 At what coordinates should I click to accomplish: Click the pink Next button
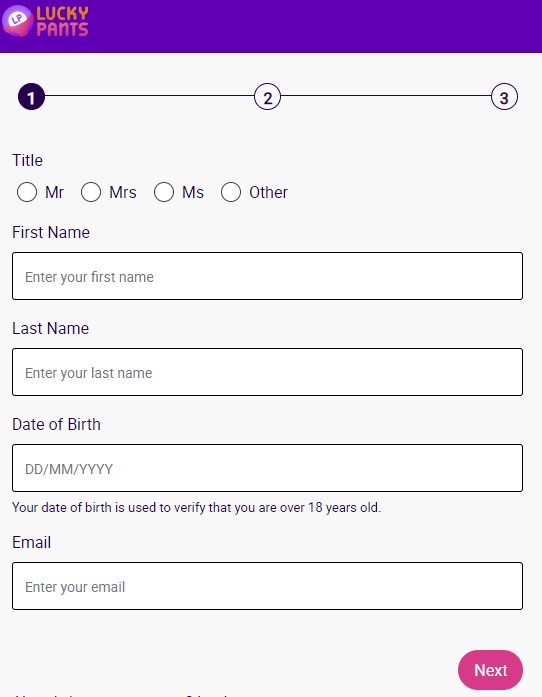tap(490, 670)
